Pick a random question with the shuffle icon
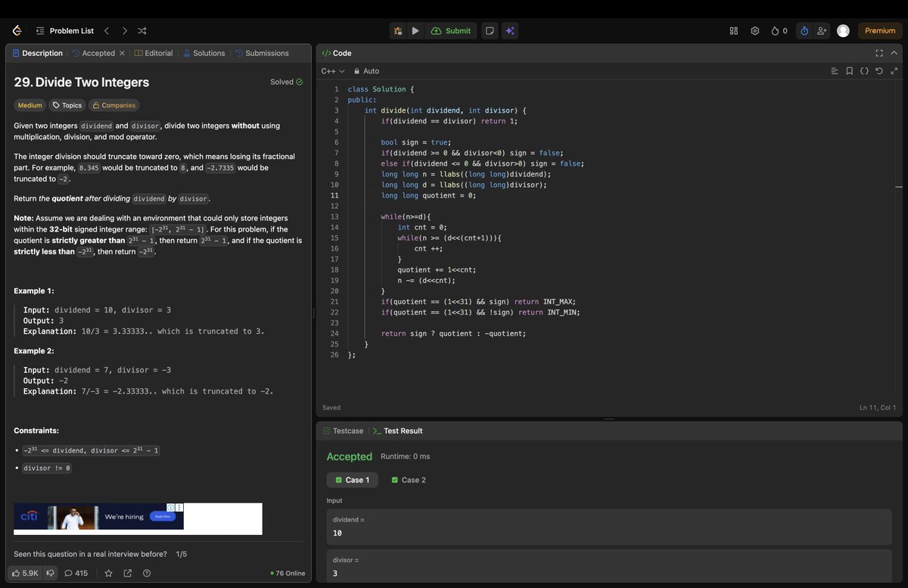Screen dimensions: 908x588 [141, 30]
